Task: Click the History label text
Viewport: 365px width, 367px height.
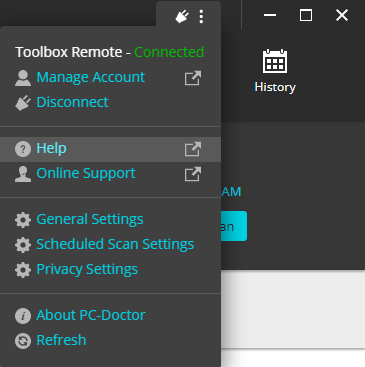Action: coord(275,87)
